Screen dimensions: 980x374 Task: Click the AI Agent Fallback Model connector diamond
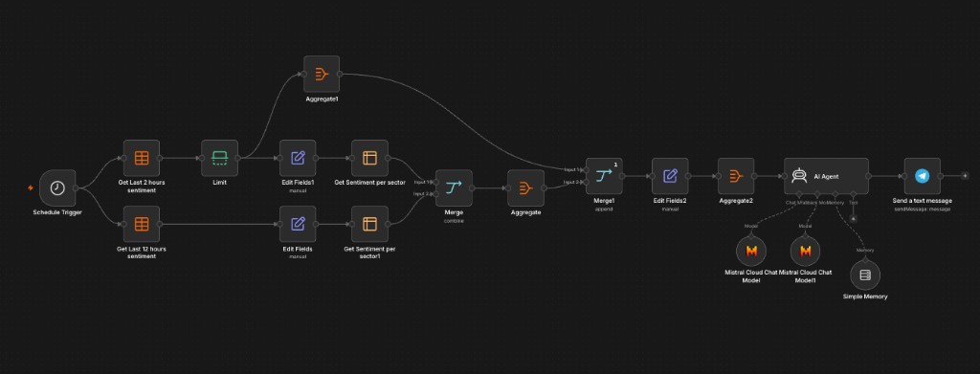[817, 195]
